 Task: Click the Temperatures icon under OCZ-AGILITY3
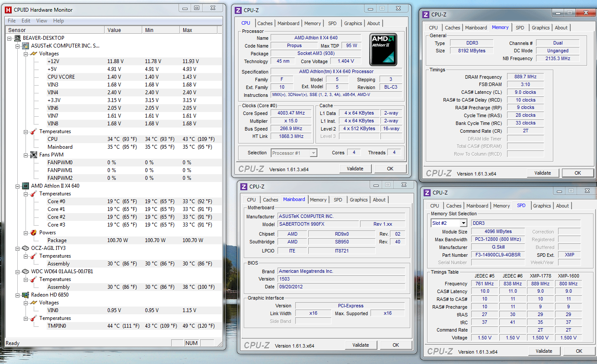[34, 256]
